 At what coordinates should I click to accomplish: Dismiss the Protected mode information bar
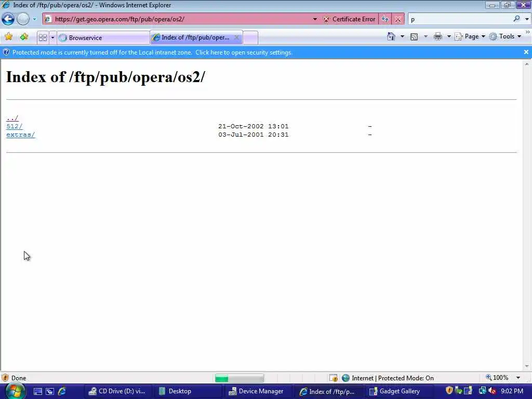point(526,52)
